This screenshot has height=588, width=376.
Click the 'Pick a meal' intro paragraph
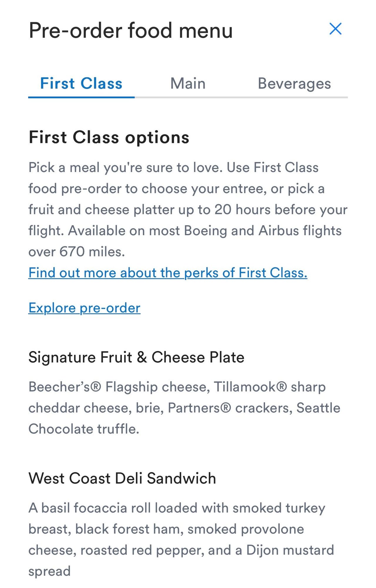[188, 209]
